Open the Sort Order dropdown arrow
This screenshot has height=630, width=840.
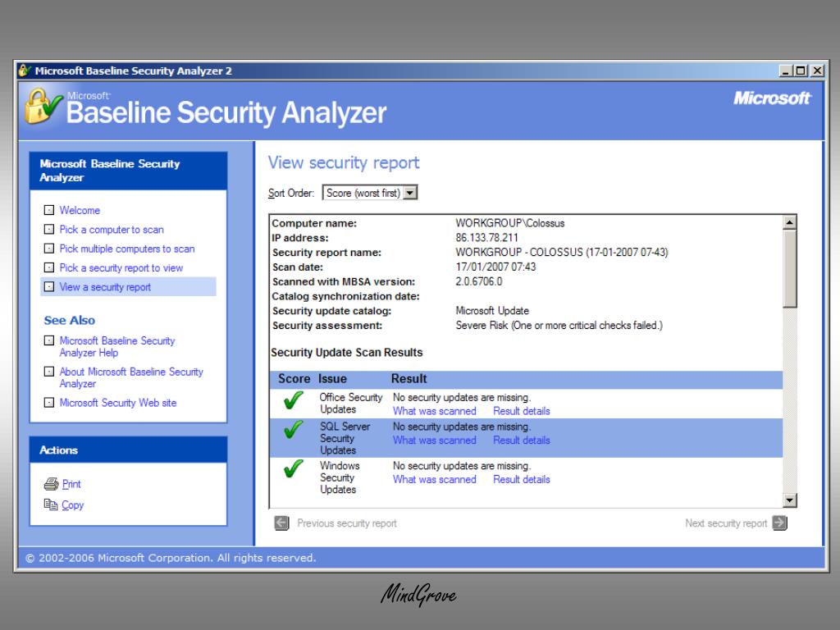point(410,193)
